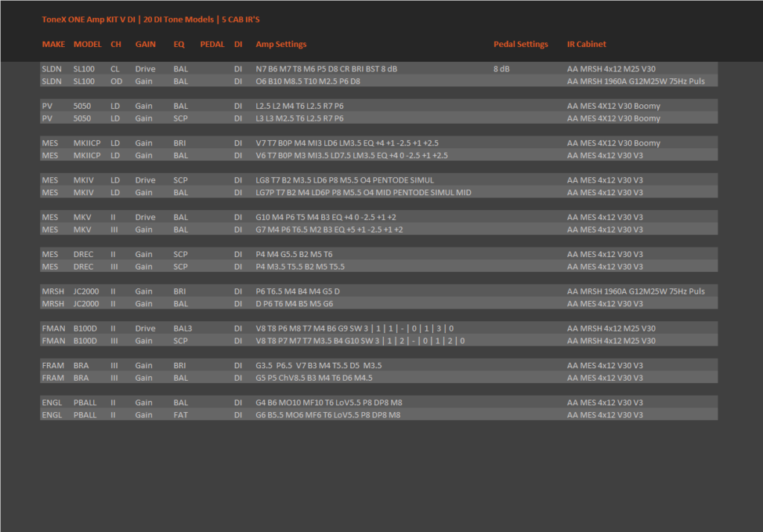Click the EQ column header
The height and width of the screenshot is (532, 763).
coord(179,44)
